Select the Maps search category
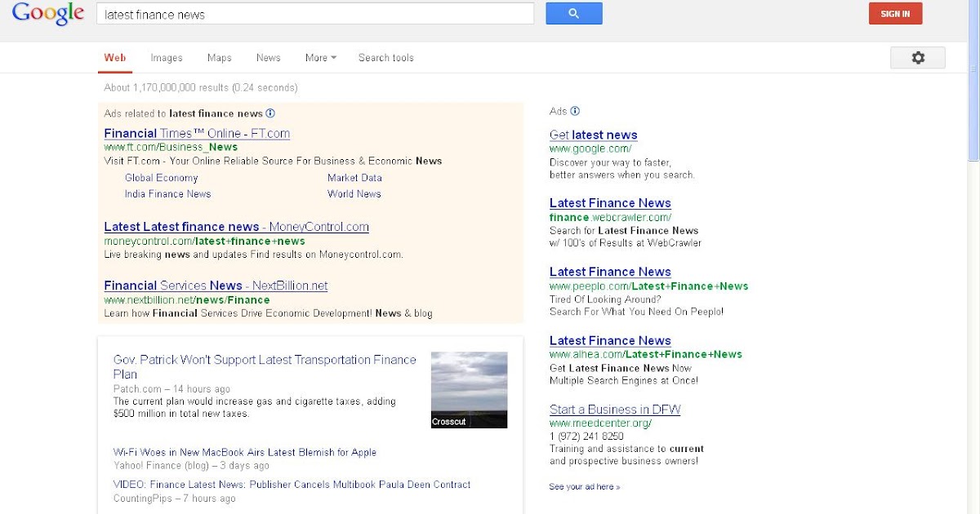This screenshot has height=514, width=980. click(218, 57)
